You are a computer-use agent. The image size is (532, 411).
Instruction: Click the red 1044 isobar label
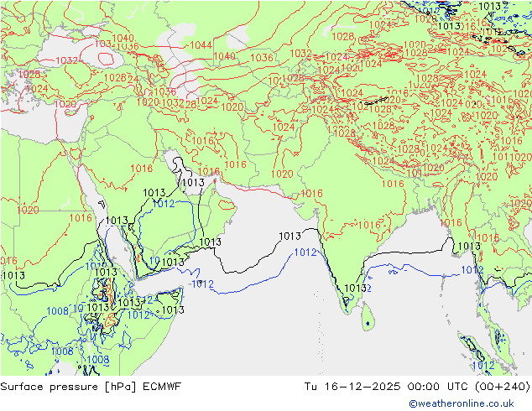(x=201, y=45)
